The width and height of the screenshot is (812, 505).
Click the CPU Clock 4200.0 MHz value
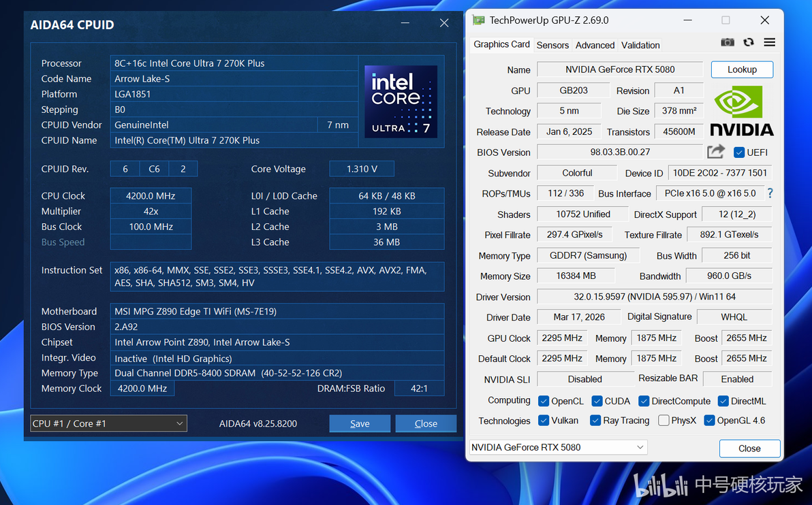pos(151,195)
